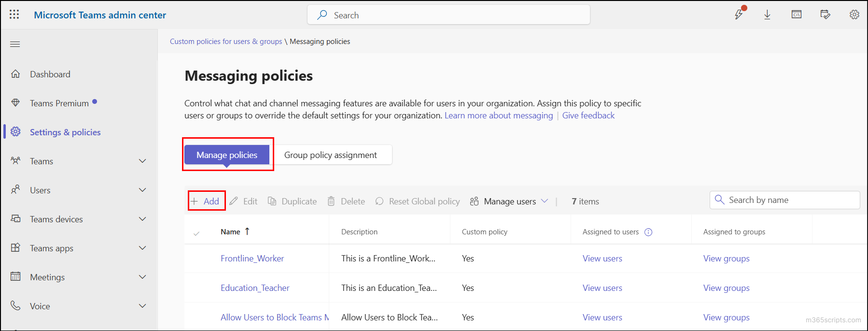Select Settings & policies in sidebar
Image resolution: width=868 pixels, height=331 pixels.
65,132
